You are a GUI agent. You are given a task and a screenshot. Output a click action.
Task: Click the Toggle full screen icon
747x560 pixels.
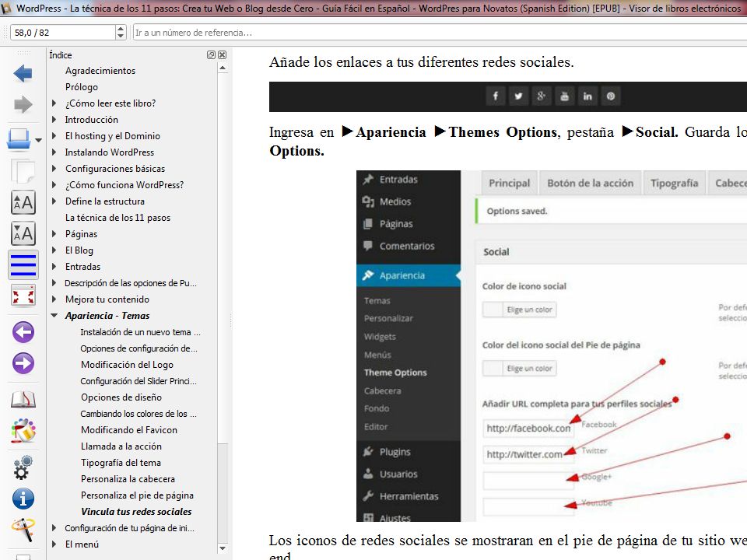(x=23, y=296)
